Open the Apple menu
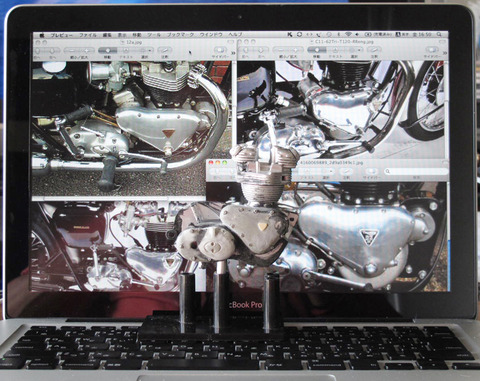 point(41,35)
